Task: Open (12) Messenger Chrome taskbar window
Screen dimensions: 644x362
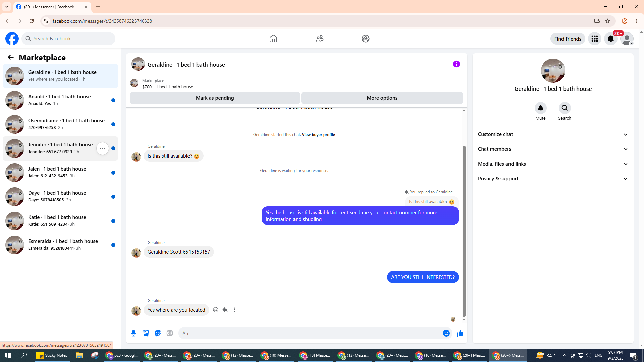Action: [x=237, y=355]
